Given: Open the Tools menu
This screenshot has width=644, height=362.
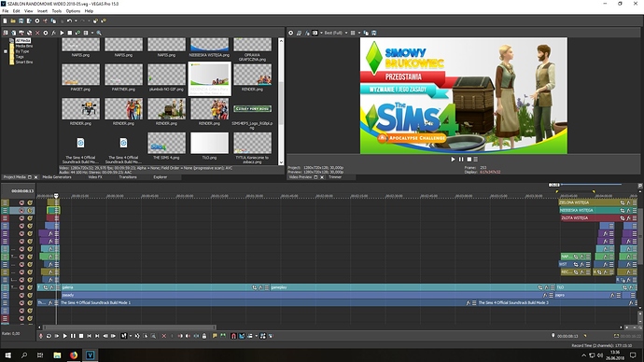Looking at the screenshot, I should pos(57,11).
